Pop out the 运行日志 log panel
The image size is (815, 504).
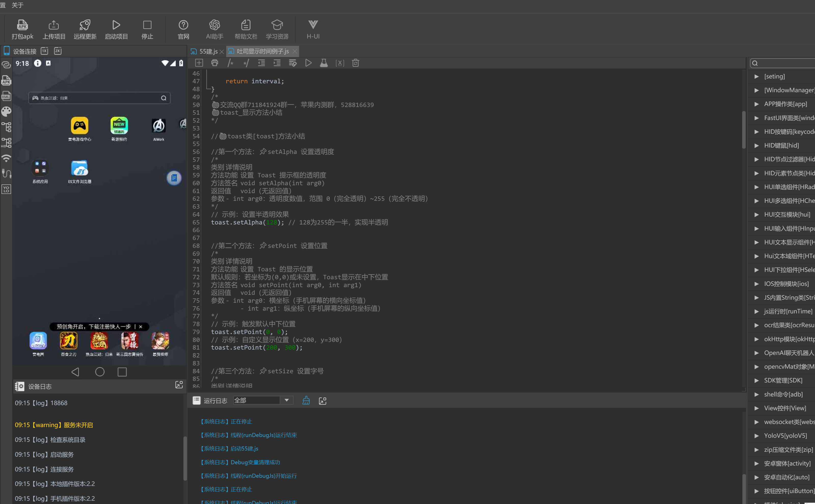323,401
